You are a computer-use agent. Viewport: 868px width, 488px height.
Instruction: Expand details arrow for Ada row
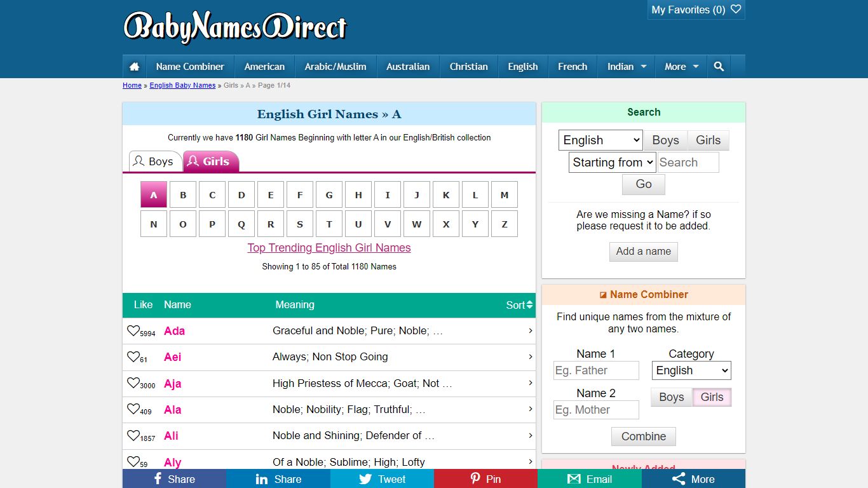pyautogui.click(x=530, y=330)
